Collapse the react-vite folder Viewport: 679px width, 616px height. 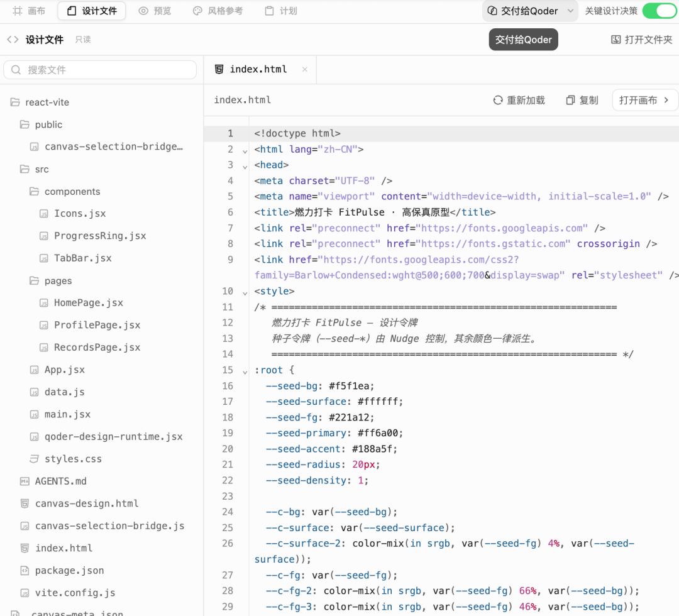(x=40, y=102)
